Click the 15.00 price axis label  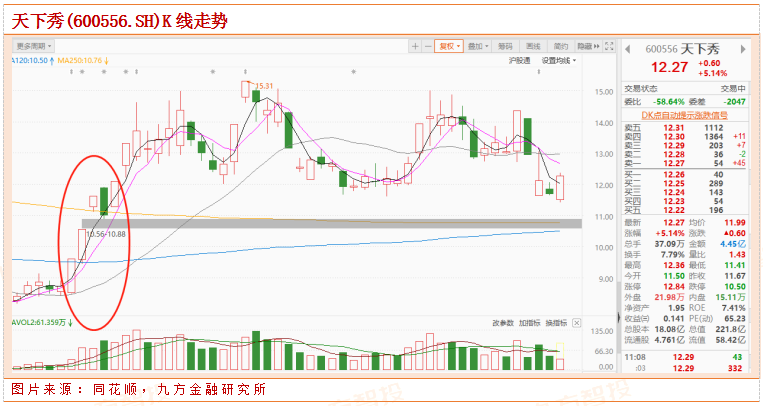[604, 92]
